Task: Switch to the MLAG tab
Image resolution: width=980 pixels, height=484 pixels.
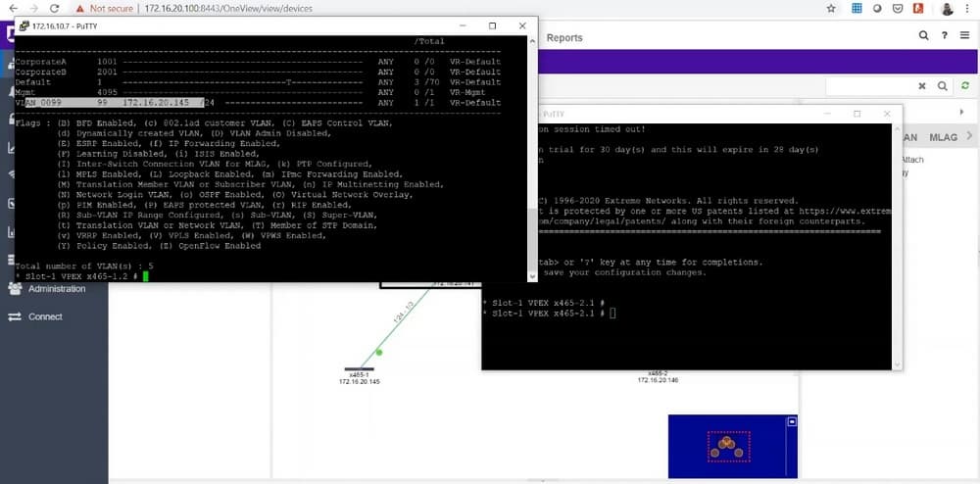Action: click(943, 137)
